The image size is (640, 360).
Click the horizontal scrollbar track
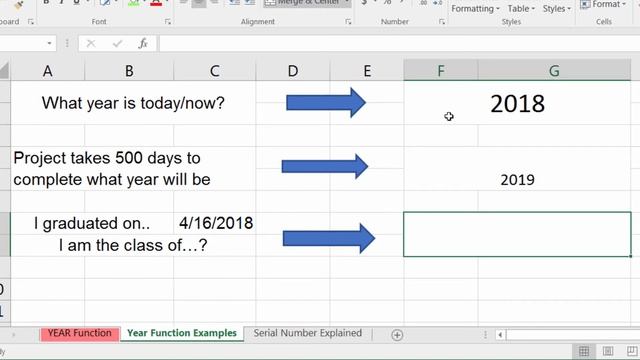click(572, 335)
